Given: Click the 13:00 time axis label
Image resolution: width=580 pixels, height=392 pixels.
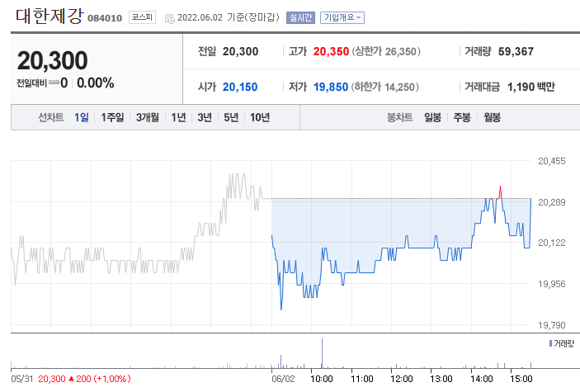Looking at the screenshot, I should point(441,379).
